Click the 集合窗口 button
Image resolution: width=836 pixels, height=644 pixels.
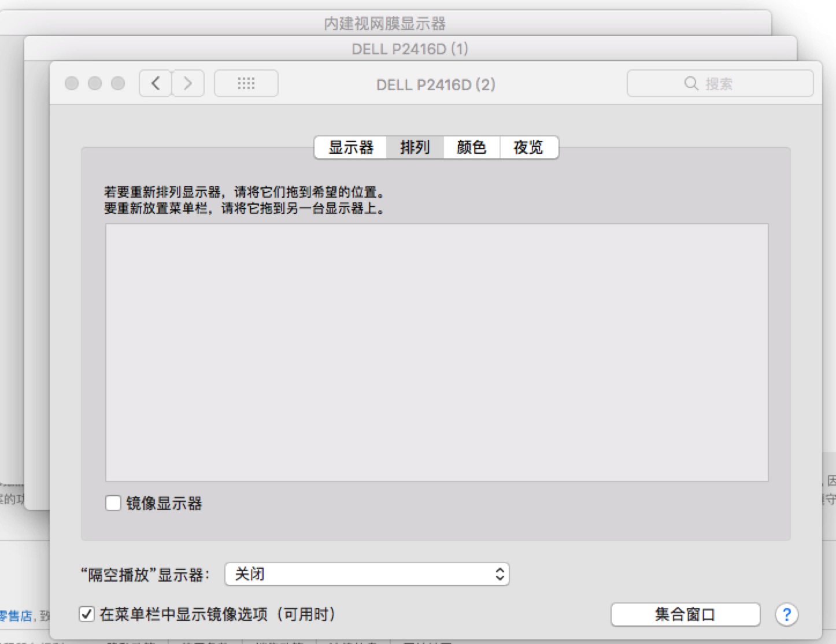point(685,615)
